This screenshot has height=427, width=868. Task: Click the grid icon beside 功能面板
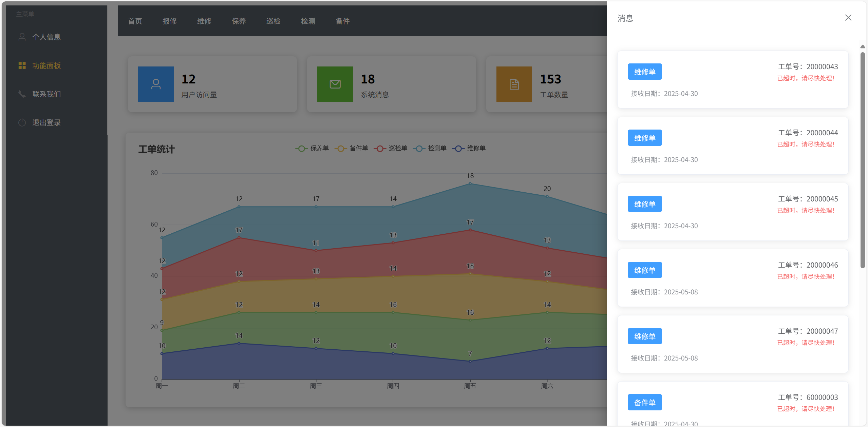(x=22, y=65)
